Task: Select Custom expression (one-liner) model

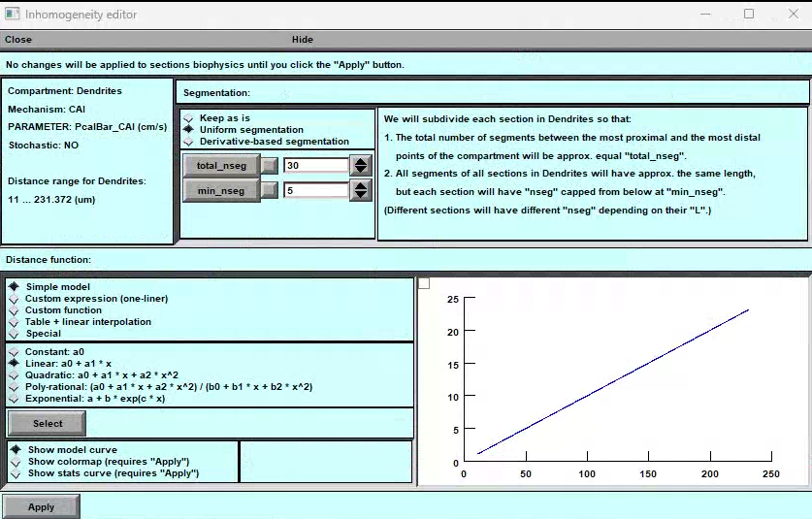Action: 14,299
